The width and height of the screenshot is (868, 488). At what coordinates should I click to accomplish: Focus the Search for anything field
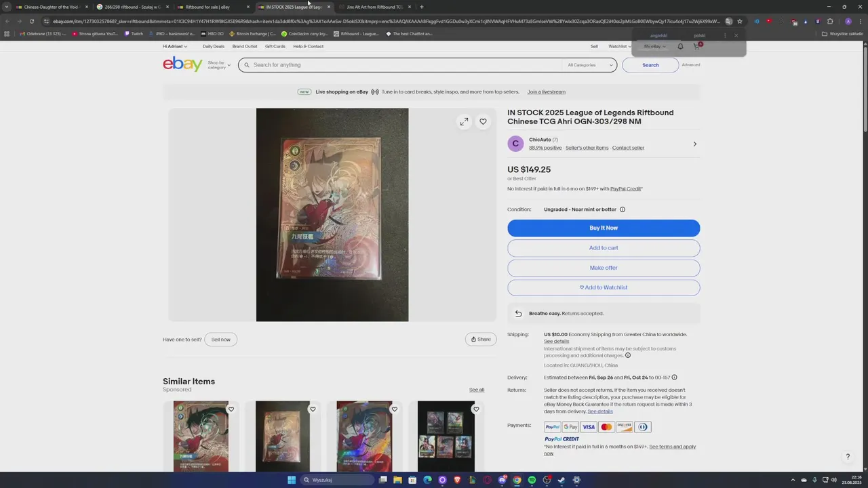coord(407,65)
